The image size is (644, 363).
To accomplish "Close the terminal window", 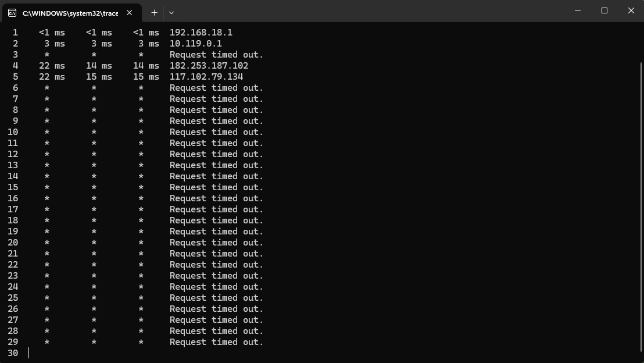I will pyautogui.click(x=631, y=10).
